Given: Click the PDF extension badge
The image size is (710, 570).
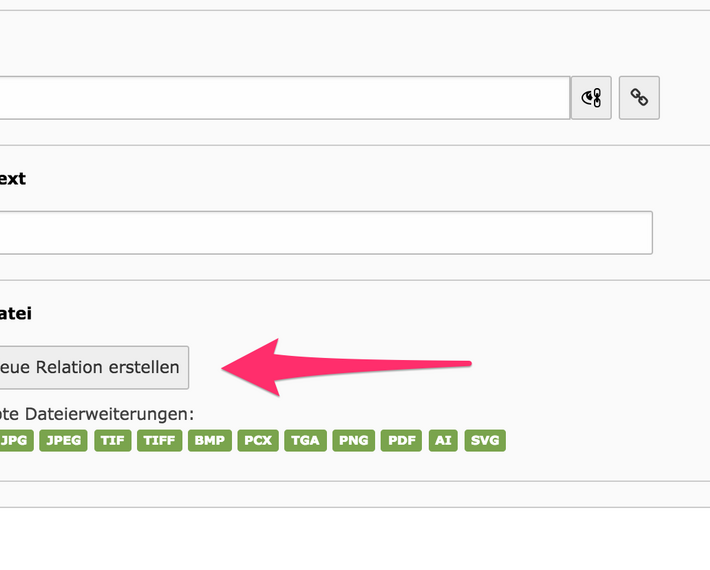Looking at the screenshot, I should click(x=400, y=440).
